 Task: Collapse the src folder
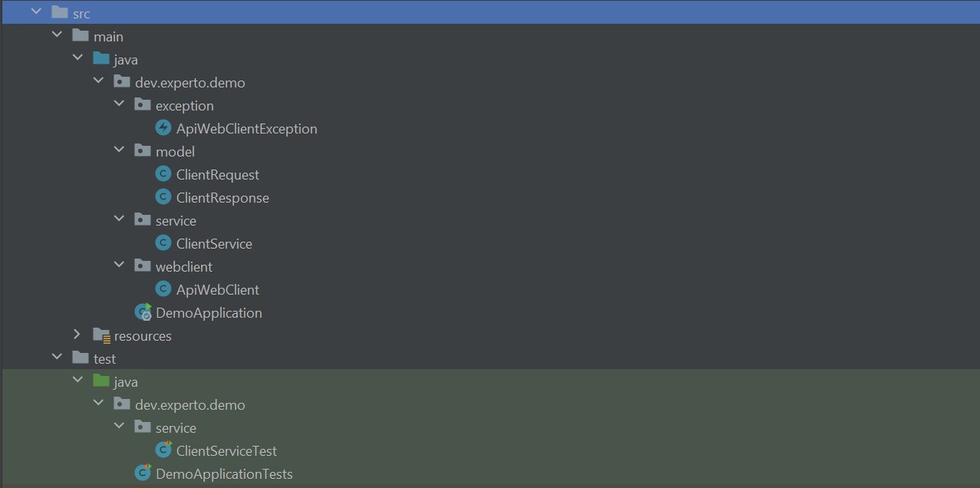[x=35, y=12]
